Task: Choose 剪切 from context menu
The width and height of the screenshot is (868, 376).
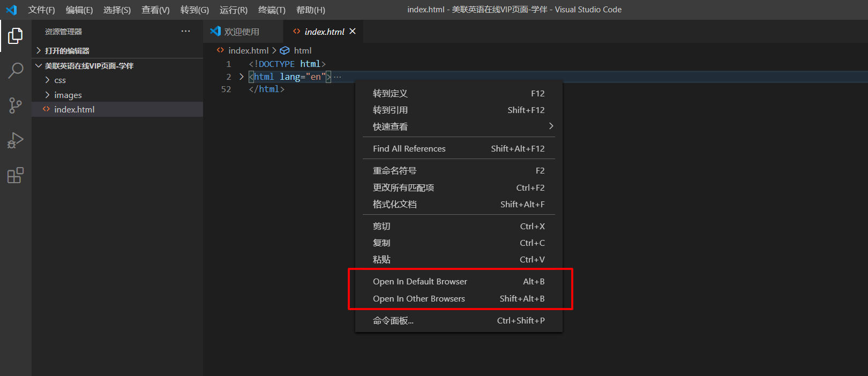Action: [x=459, y=226]
